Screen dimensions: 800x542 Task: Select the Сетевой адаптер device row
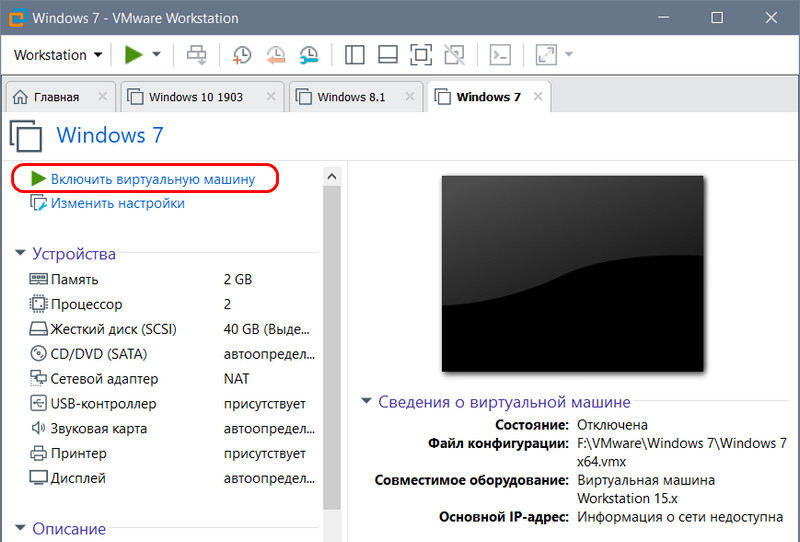tap(172, 379)
